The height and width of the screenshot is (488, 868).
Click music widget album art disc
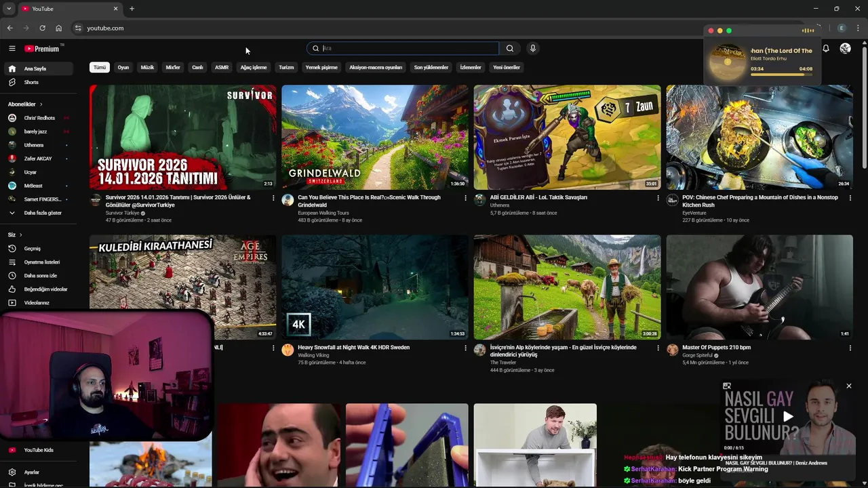tap(727, 62)
